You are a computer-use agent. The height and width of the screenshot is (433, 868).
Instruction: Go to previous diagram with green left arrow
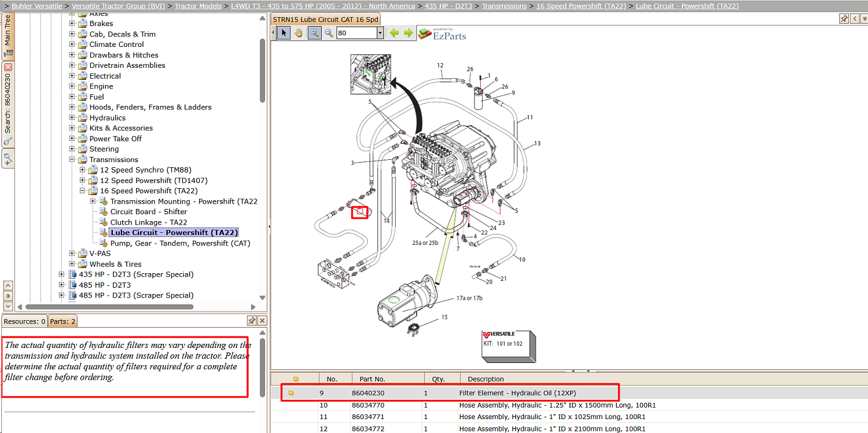point(395,33)
